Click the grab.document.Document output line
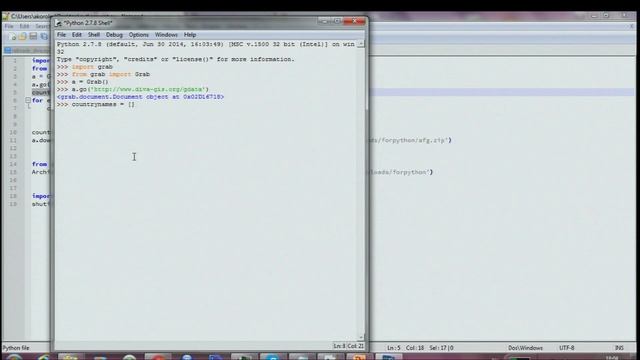This screenshot has width=640, height=360. pyautogui.click(x=140, y=97)
